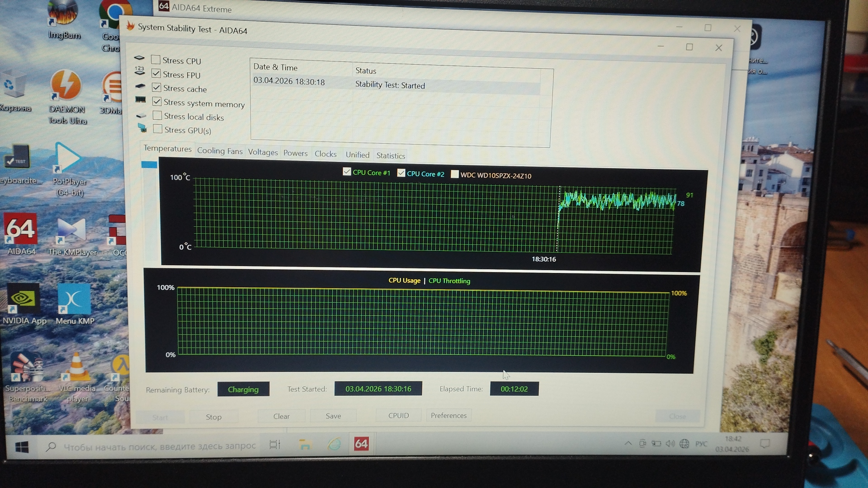Viewport: 868px width, 488px height.
Task: Enable Stress GPU(s) checkbox
Action: (158, 129)
